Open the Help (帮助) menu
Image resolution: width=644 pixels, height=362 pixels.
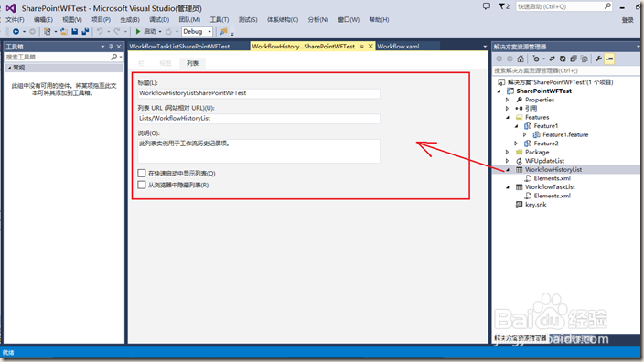[x=379, y=20]
